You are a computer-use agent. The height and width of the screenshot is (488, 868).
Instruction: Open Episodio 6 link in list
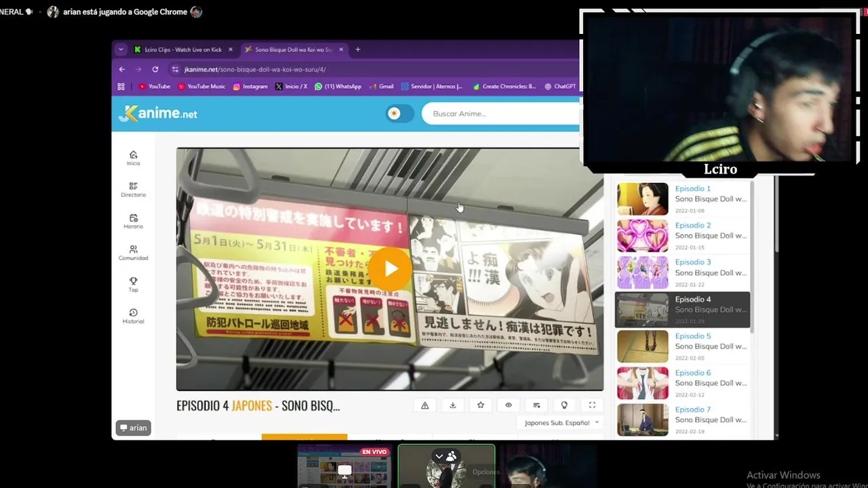pyautogui.click(x=692, y=372)
